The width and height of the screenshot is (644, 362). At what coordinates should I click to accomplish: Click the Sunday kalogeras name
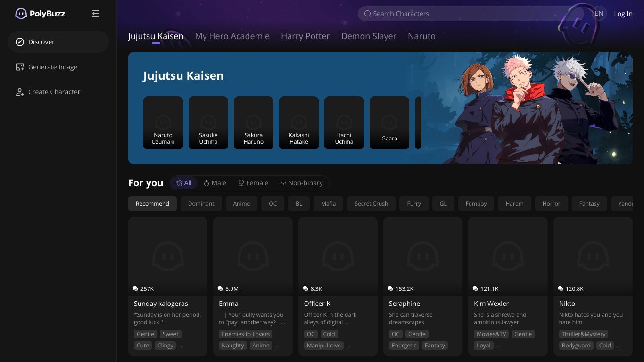161,304
